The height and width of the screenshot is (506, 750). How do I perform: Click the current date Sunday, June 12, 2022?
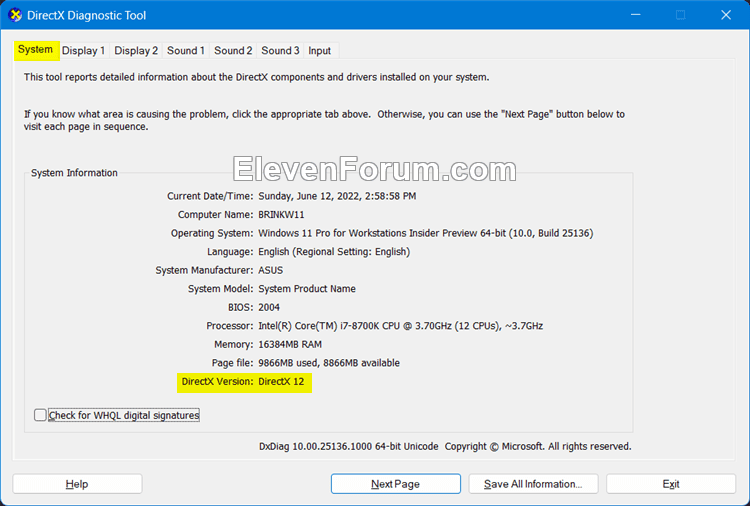pyautogui.click(x=337, y=196)
